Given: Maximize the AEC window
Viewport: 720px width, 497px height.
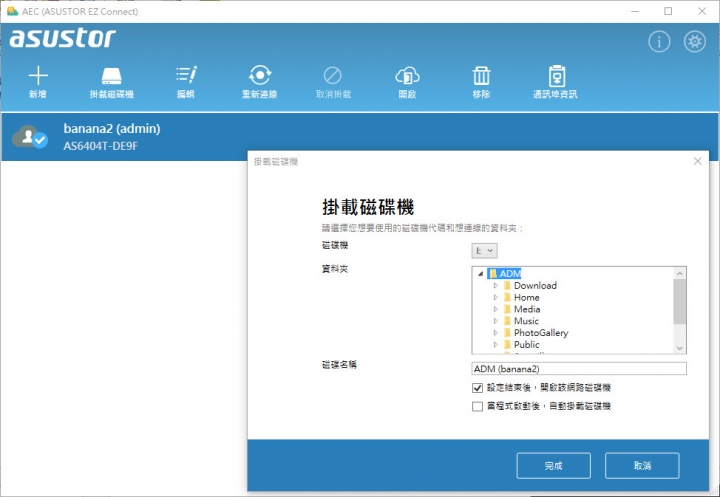Looking at the screenshot, I should pos(668,11).
